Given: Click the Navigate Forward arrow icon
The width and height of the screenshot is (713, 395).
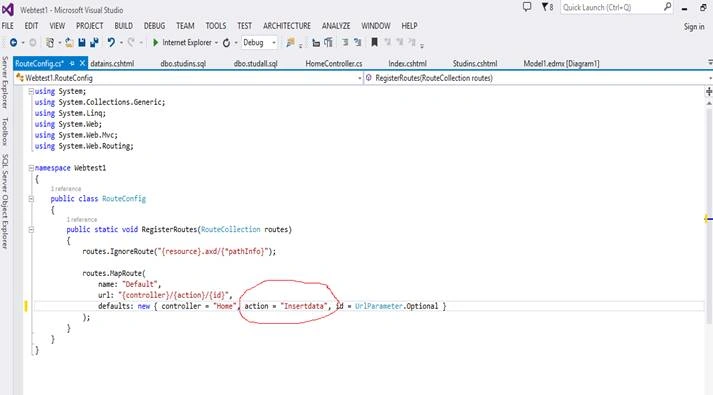Looking at the screenshot, I should [x=33, y=42].
